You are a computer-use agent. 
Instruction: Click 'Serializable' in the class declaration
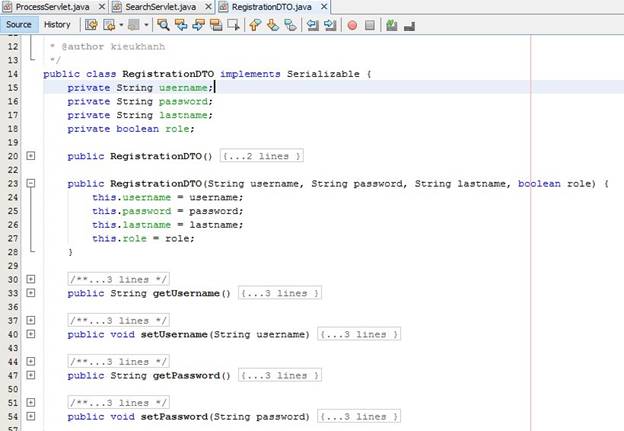323,74
